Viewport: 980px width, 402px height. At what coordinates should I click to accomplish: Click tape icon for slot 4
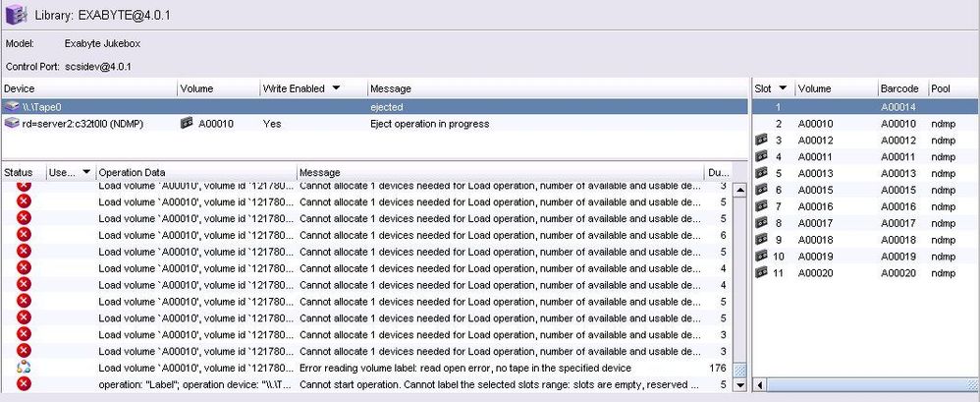(x=761, y=155)
